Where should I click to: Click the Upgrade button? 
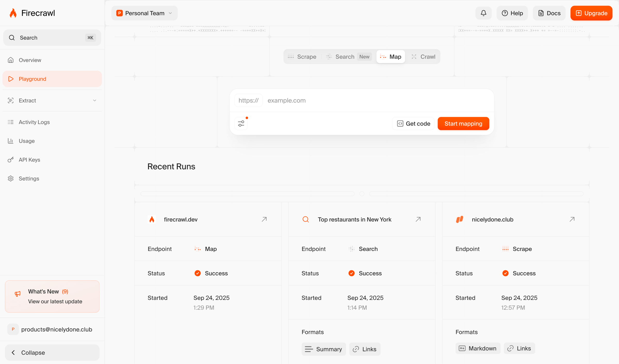[x=591, y=13]
